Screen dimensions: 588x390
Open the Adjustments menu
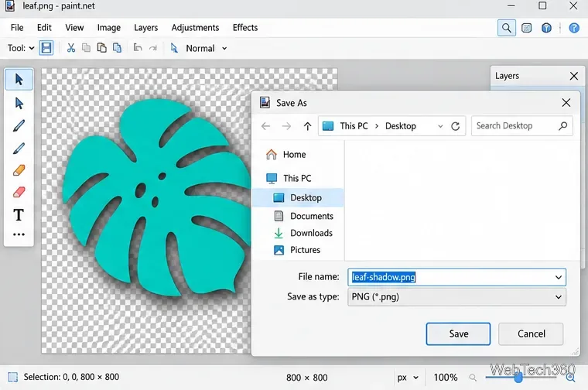195,28
